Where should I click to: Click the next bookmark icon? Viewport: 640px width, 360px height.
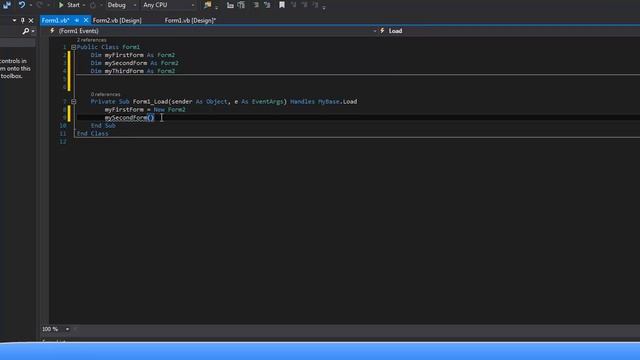[x=304, y=5]
